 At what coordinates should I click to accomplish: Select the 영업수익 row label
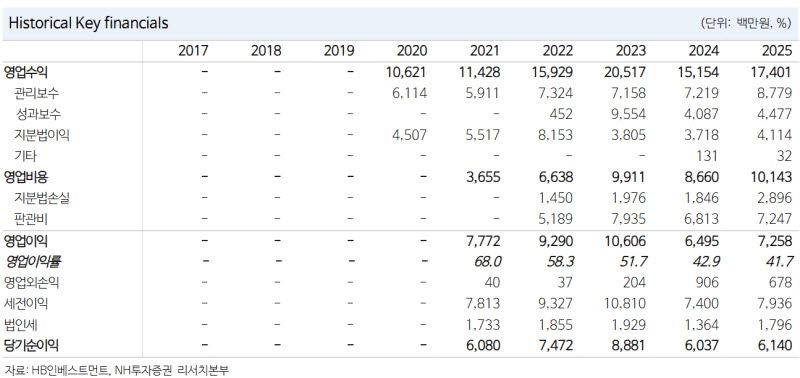[x=26, y=72]
